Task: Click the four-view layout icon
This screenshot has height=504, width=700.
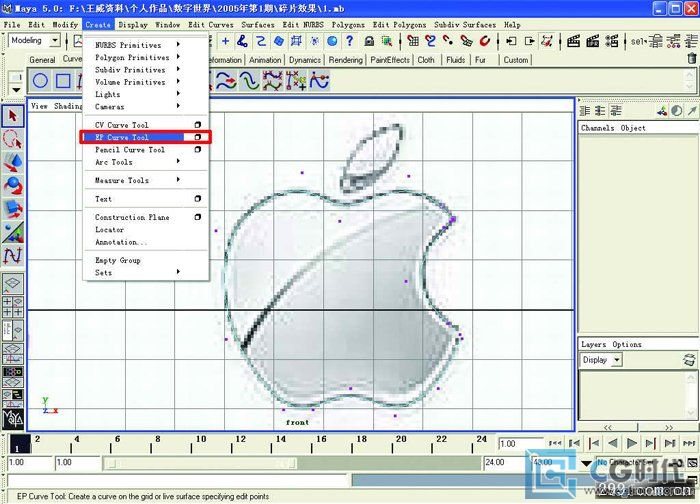Action: [12, 307]
